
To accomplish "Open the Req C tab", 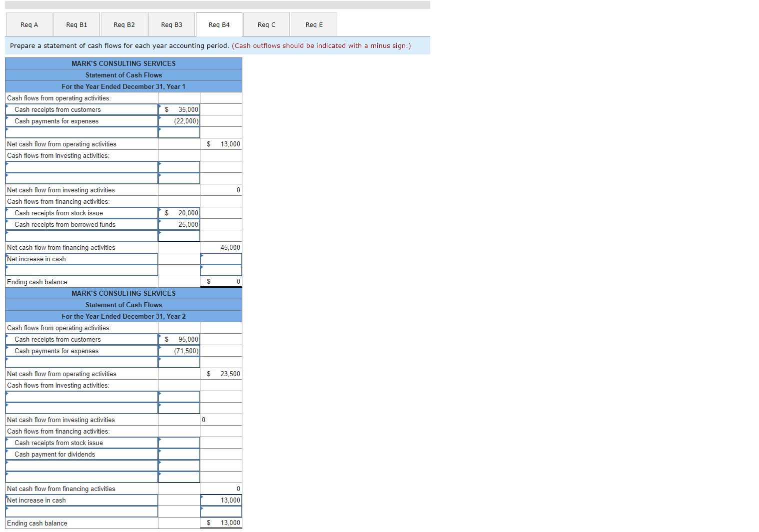I will point(266,24).
